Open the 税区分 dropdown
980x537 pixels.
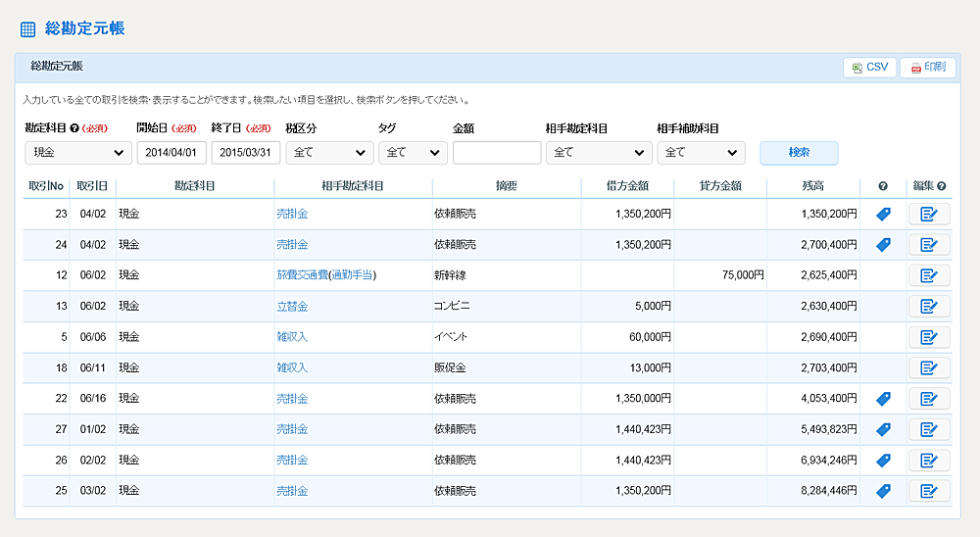[x=329, y=153]
